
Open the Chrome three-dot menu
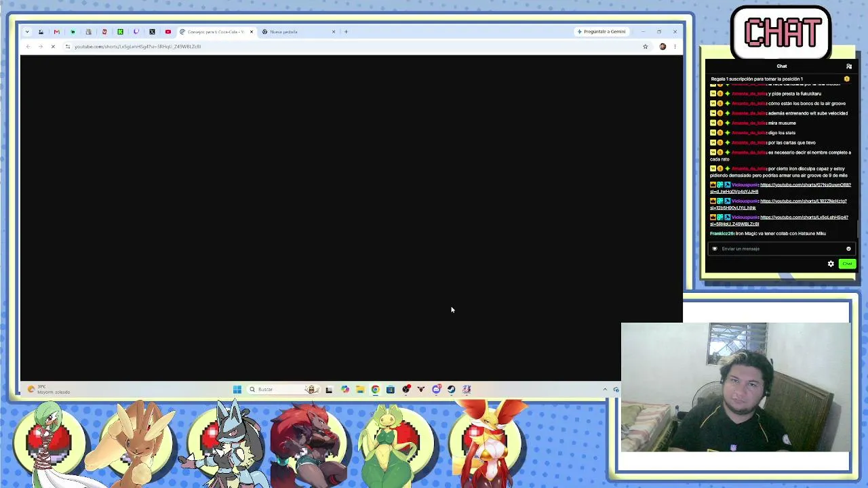pyautogui.click(x=675, y=47)
